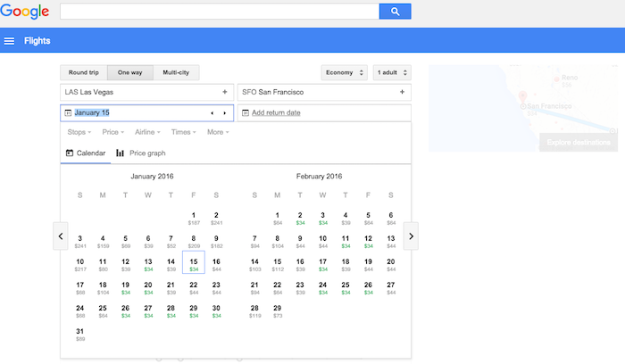Expand the Airline filter dropdown

point(149,132)
